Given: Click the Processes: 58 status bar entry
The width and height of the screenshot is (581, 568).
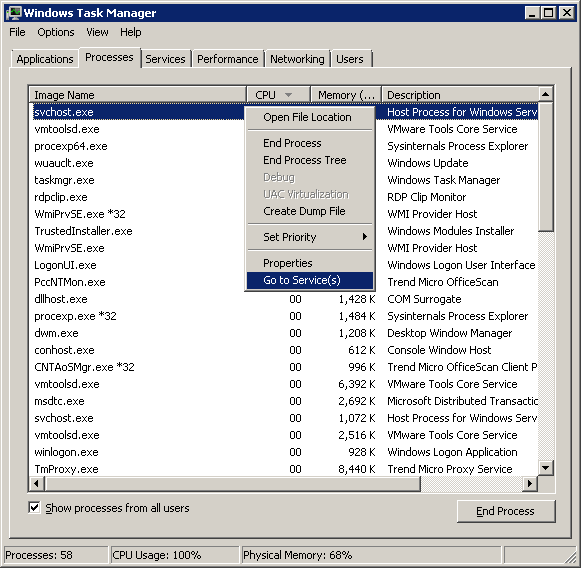Looking at the screenshot, I should click(56, 555).
